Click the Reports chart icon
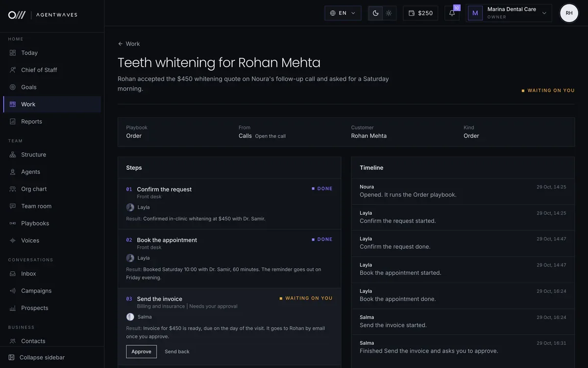The image size is (588, 368). [x=13, y=122]
